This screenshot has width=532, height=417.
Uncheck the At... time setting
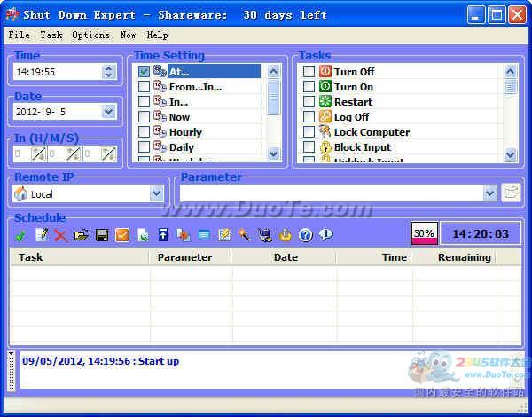[x=144, y=71]
